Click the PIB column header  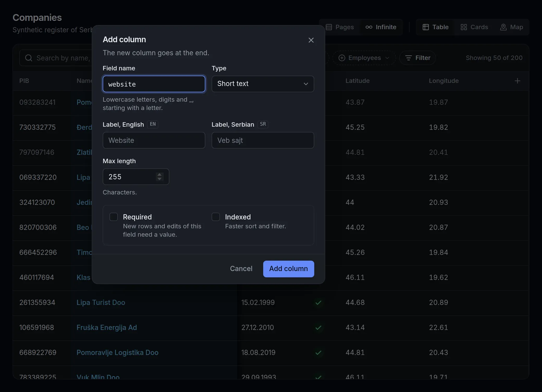24,81
